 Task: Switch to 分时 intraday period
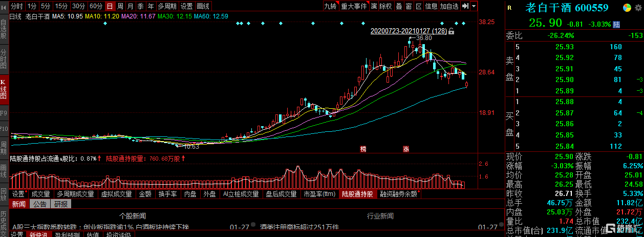[17, 6]
